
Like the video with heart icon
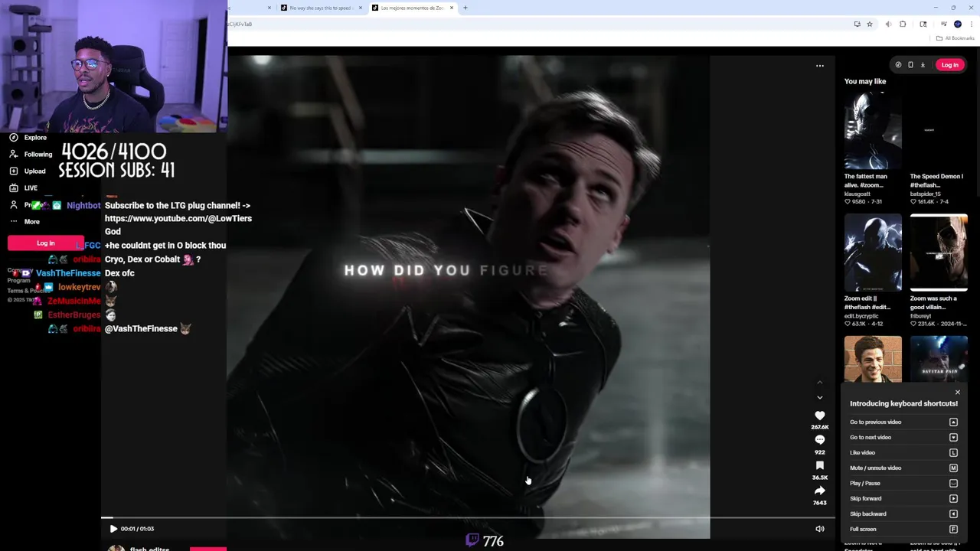click(x=820, y=416)
